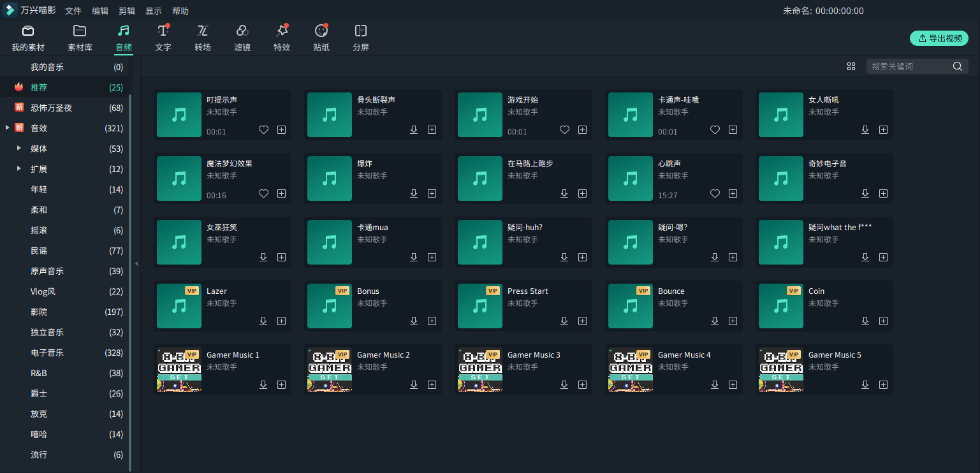Open the 分屏 split-screen panel
This screenshot has width=980, height=473.
[x=361, y=38]
